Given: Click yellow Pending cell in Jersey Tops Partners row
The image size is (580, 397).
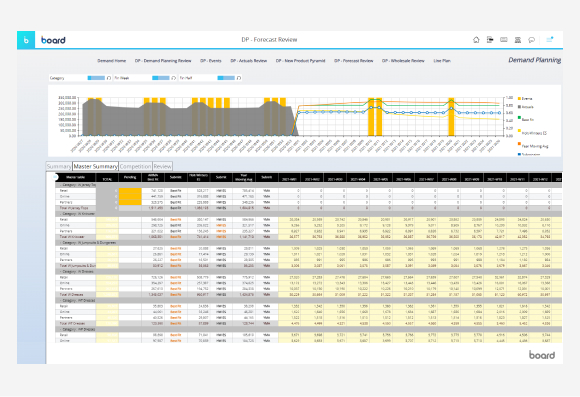Looking at the screenshot, I should pyautogui.click(x=130, y=202).
